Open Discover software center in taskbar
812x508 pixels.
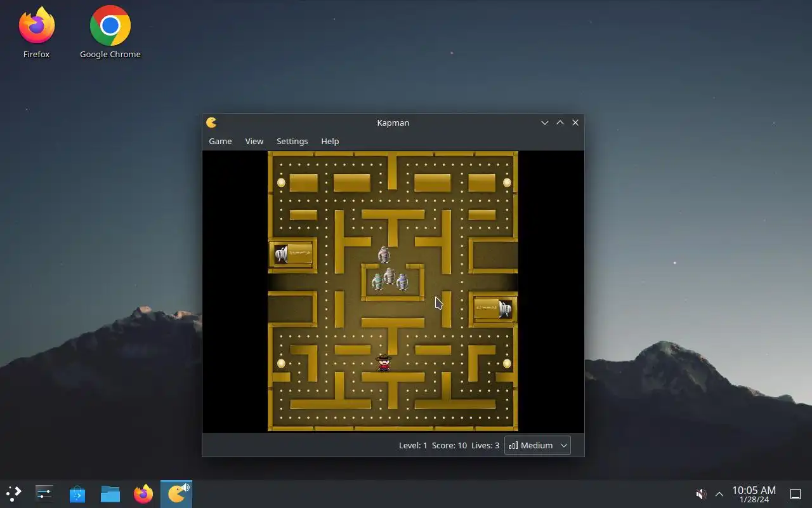pyautogui.click(x=77, y=494)
